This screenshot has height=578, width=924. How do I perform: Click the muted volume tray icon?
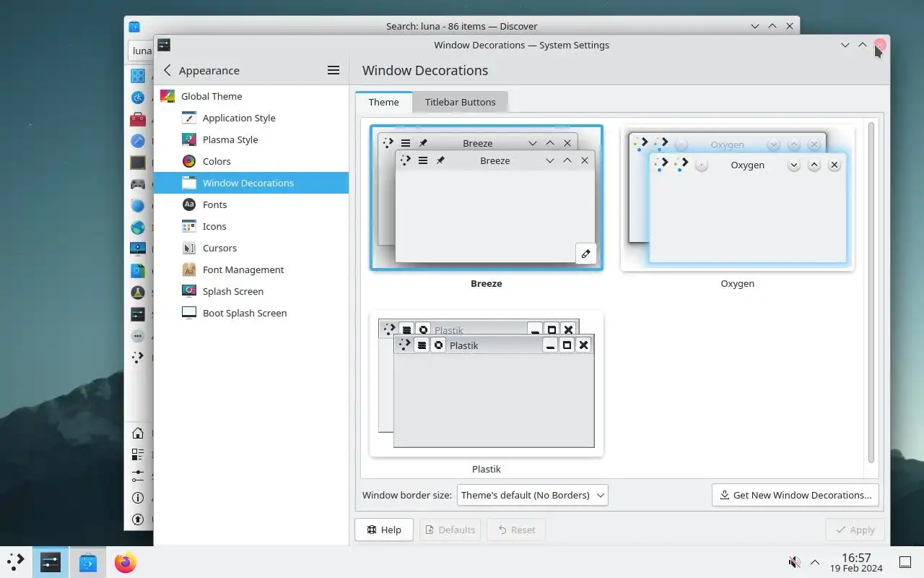pyautogui.click(x=795, y=562)
